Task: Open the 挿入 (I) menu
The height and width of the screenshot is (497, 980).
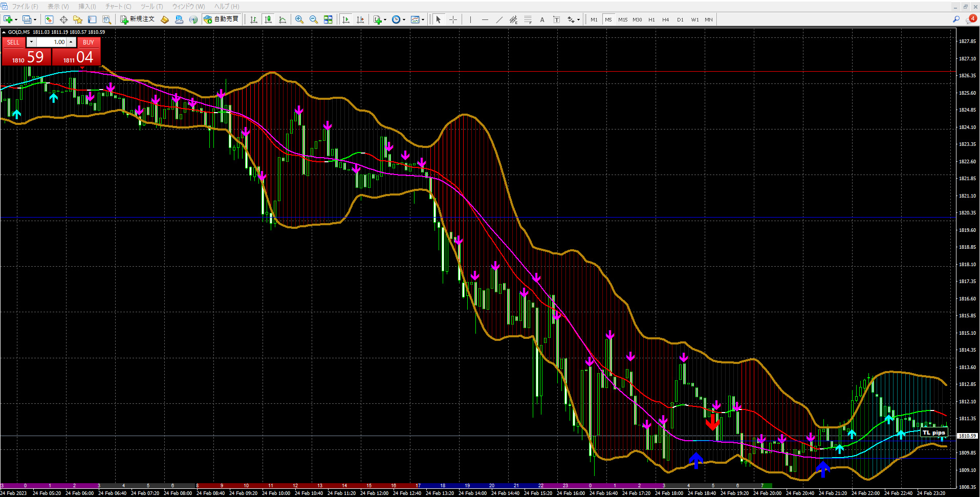Action: [87, 7]
